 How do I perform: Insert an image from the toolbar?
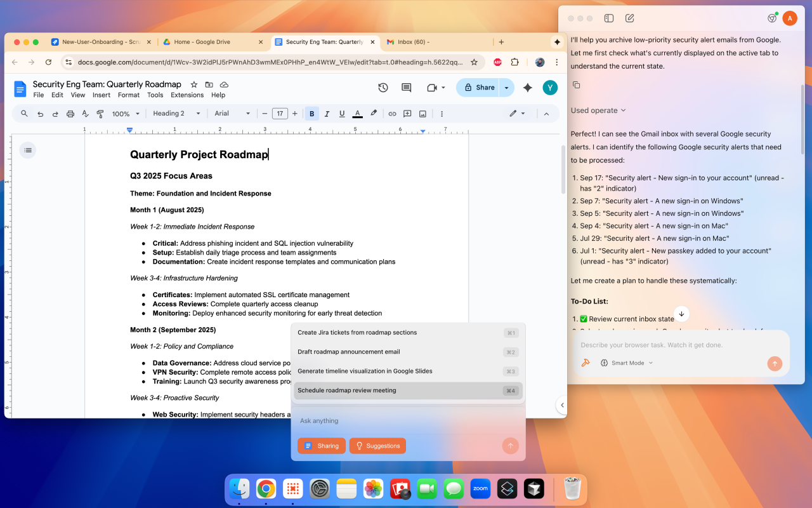point(422,114)
